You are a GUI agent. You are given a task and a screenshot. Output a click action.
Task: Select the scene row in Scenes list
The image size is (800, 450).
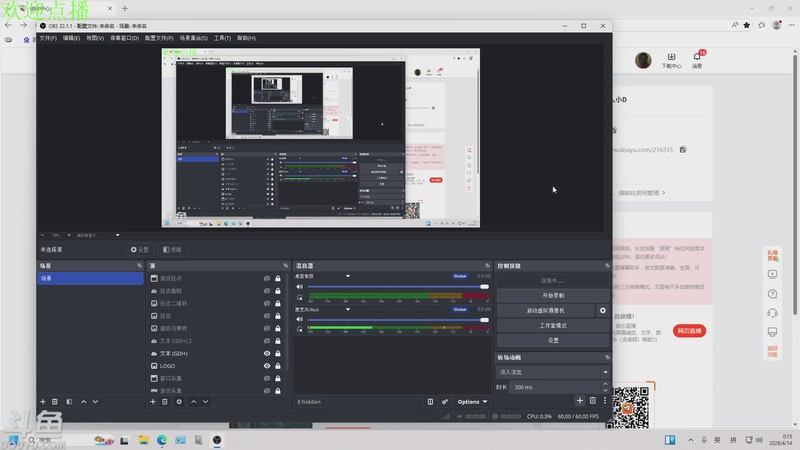90,278
